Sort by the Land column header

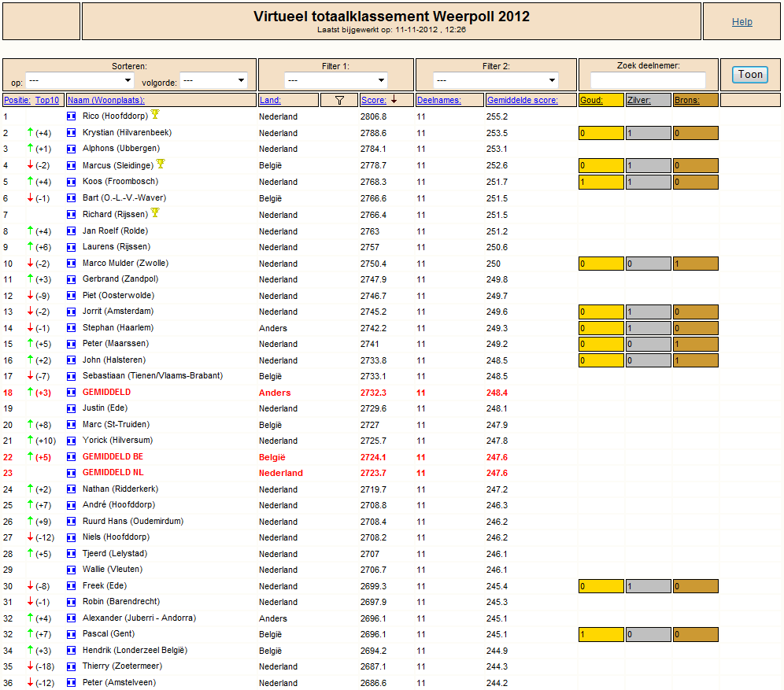click(270, 100)
